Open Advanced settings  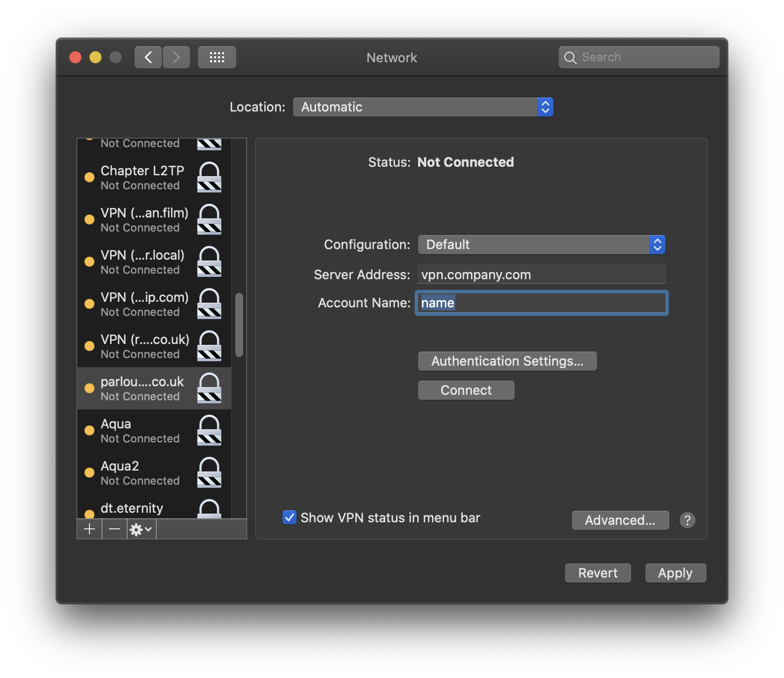tap(620, 520)
